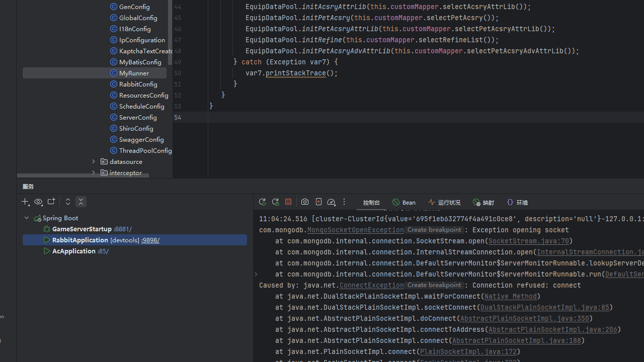Switch to the 运行状况 health tab
Viewport: 644px width, 362px height.
click(444, 203)
